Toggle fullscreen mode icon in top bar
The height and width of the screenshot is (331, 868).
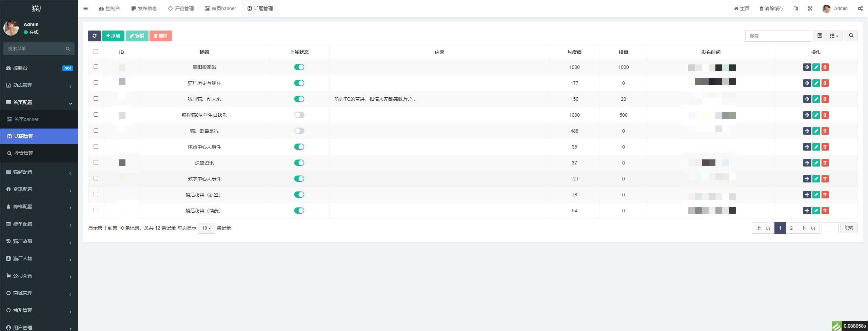click(x=810, y=8)
